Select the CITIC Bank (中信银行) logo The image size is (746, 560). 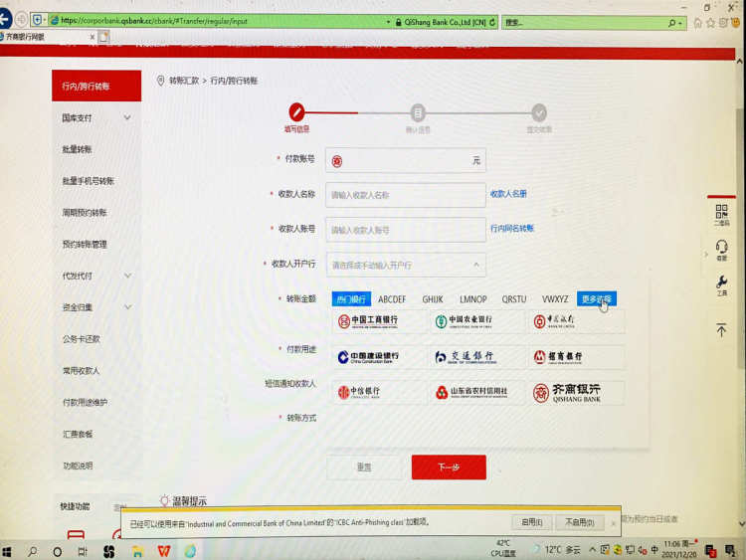click(x=359, y=392)
